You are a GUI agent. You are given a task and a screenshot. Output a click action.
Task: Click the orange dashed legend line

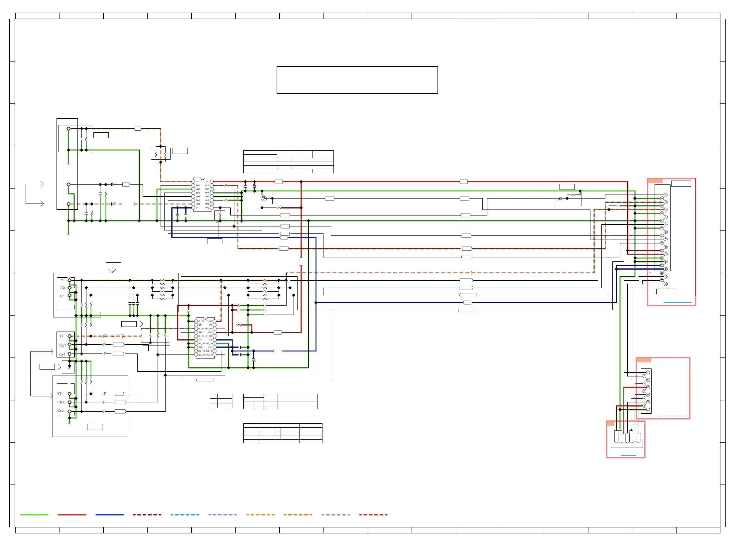tap(298, 515)
